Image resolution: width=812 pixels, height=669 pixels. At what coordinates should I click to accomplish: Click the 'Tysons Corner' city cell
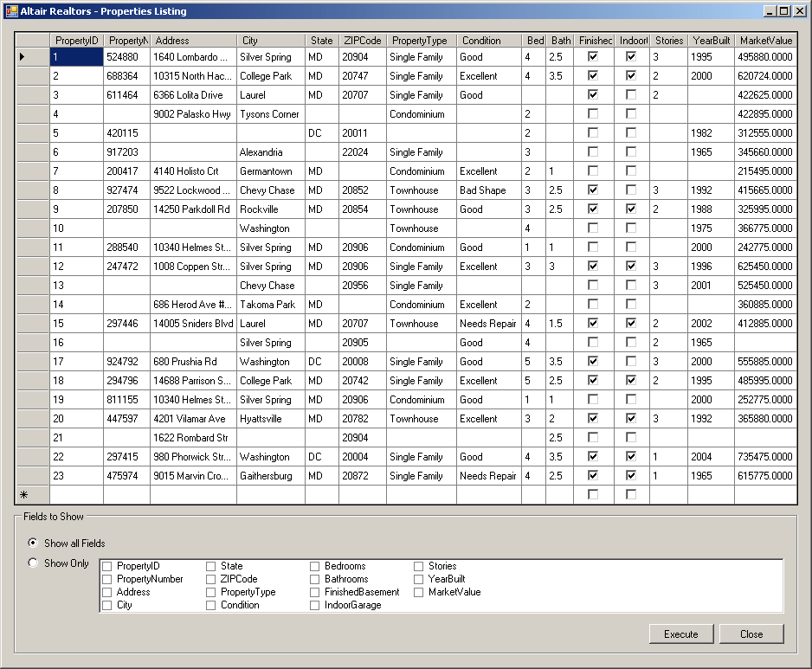click(x=271, y=114)
